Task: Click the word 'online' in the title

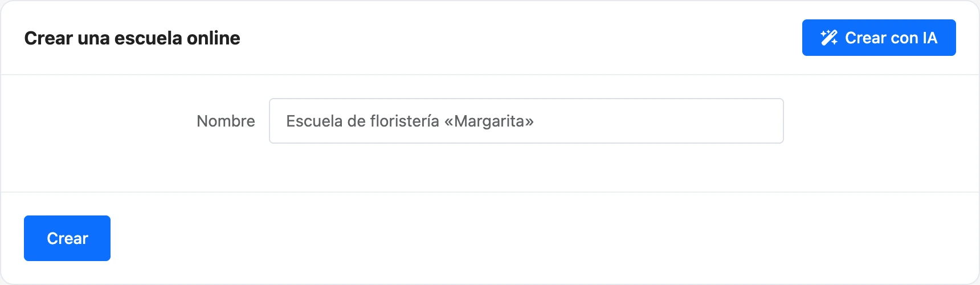Action: [214, 38]
